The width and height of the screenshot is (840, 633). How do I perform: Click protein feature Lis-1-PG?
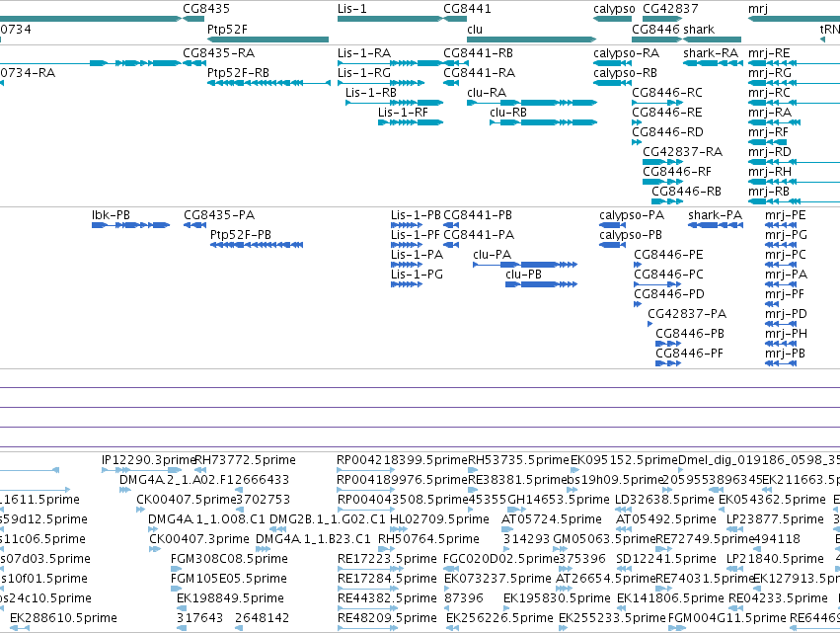pos(417,275)
